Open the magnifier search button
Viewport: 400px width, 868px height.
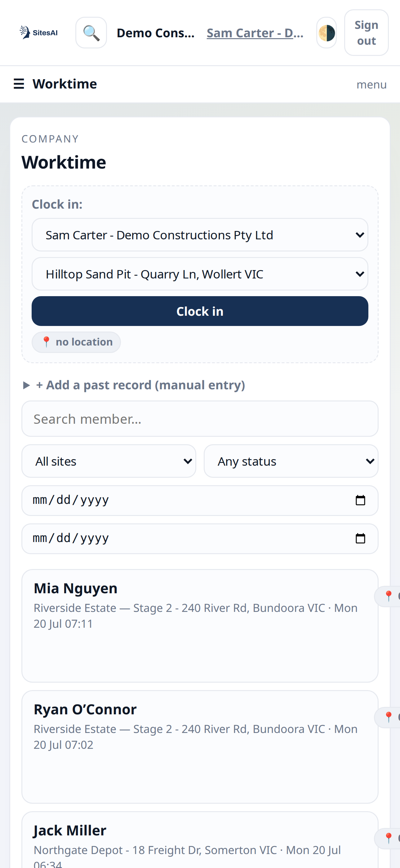tap(91, 33)
